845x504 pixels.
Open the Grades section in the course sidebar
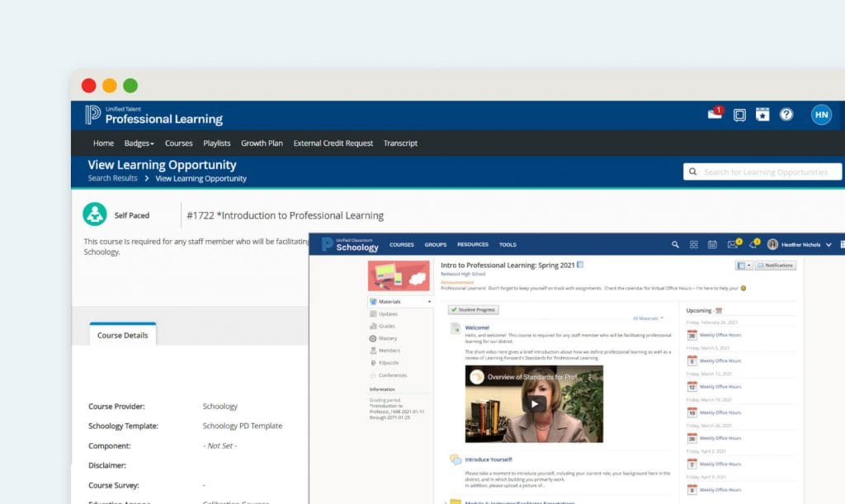[x=388, y=325]
